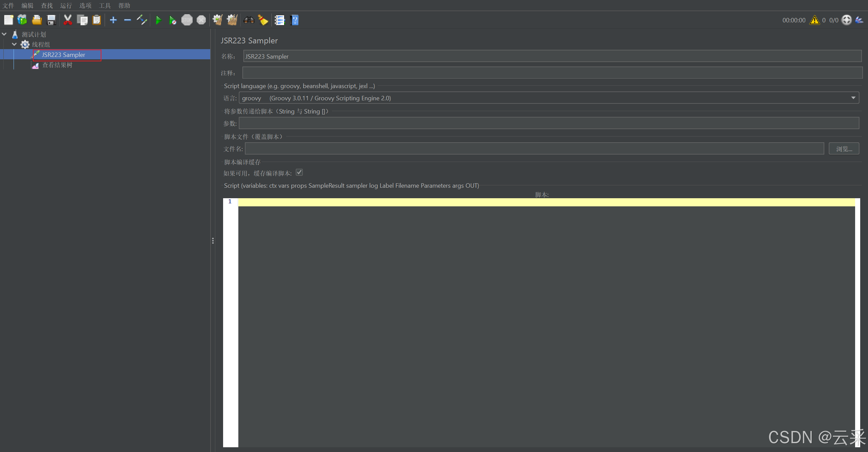
Task: Open the Function Helper list icon
Action: pyautogui.click(x=279, y=20)
